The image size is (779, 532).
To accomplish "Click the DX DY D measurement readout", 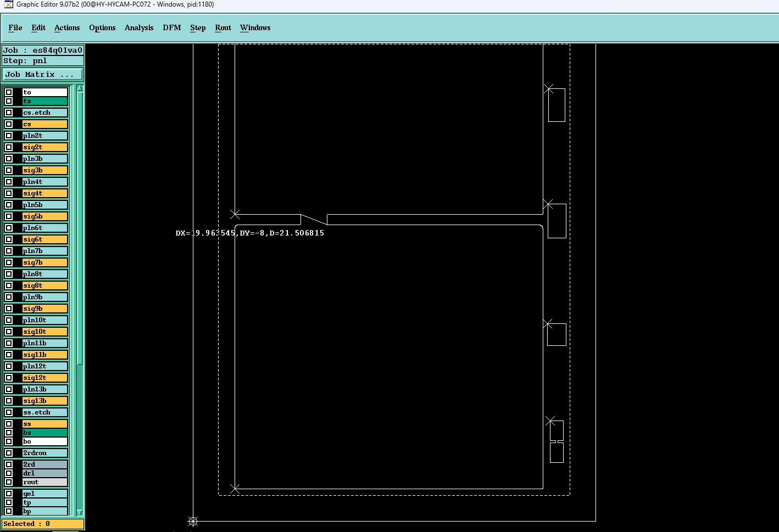I will 250,233.
